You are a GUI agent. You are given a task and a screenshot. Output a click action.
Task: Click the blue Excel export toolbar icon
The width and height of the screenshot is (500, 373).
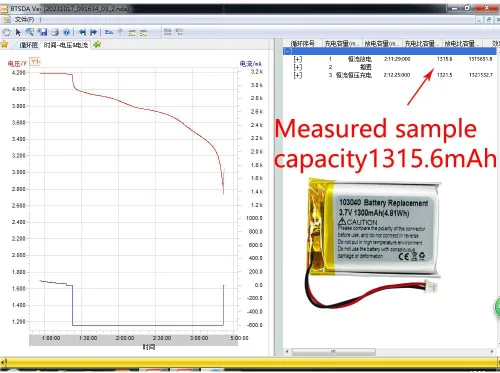coord(109,32)
